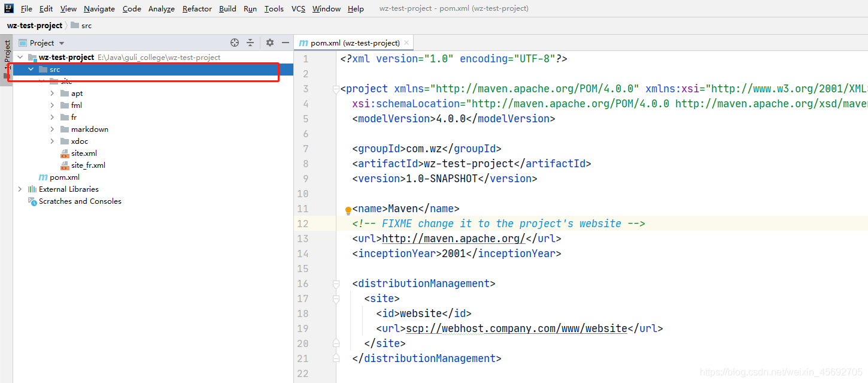Select site_fr.xml in project tree
The height and width of the screenshot is (383, 868).
(88, 165)
